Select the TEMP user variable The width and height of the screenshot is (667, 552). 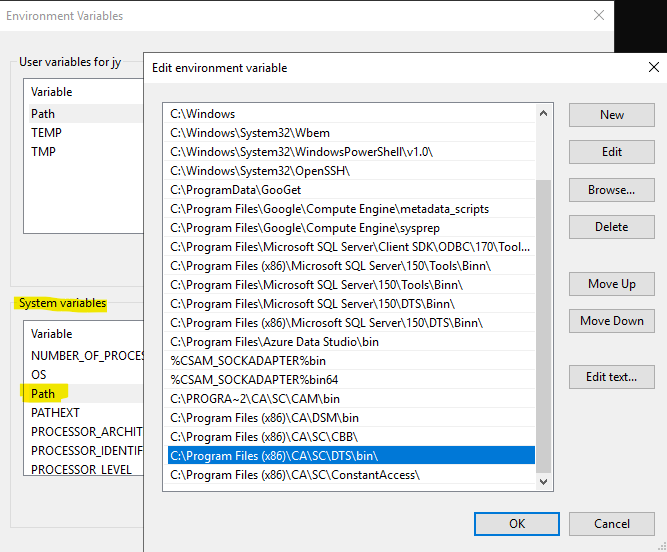[x=47, y=133]
